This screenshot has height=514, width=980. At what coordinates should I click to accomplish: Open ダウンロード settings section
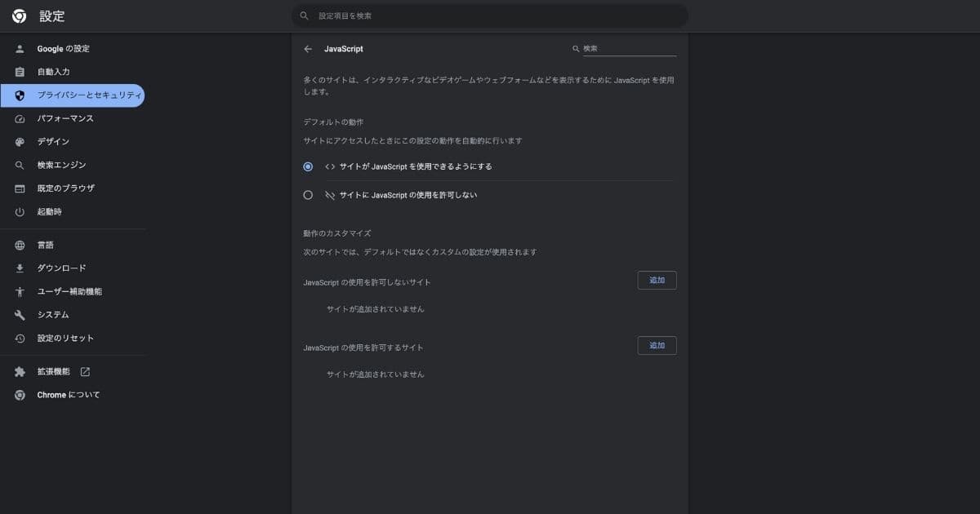coord(73,268)
